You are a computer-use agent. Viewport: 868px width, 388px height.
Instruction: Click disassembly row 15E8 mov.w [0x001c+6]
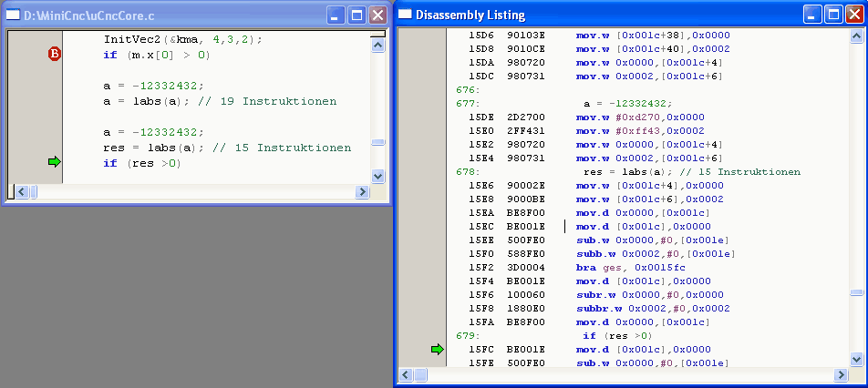(x=596, y=199)
